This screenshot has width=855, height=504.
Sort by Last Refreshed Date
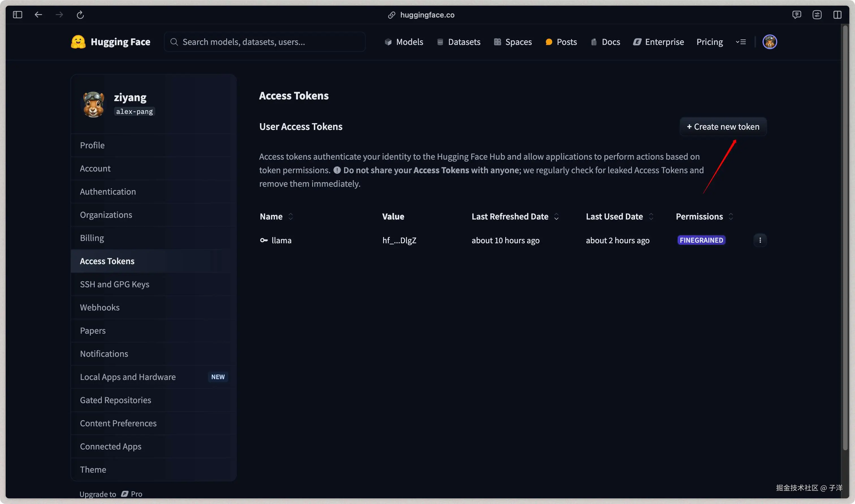556,216
